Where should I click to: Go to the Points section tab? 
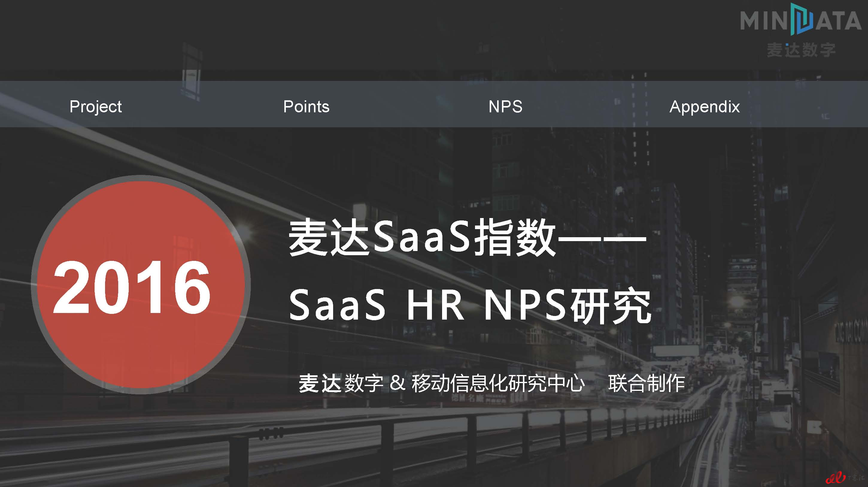coord(306,107)
